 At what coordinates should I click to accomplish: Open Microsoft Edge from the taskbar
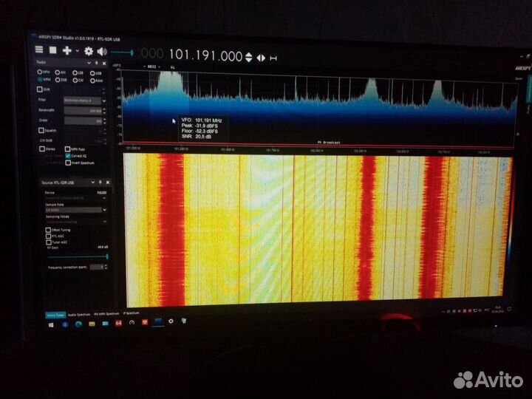[78, 324]
